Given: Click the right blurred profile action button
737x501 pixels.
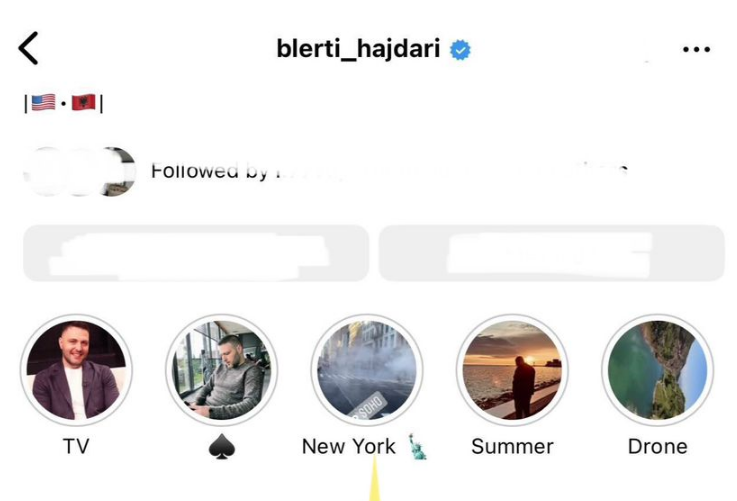Looking at the screenshot, I should (x=551, y=253).
